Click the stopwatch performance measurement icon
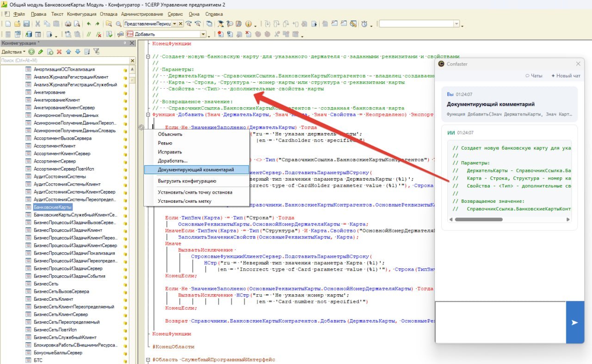 tap(364, 24)
